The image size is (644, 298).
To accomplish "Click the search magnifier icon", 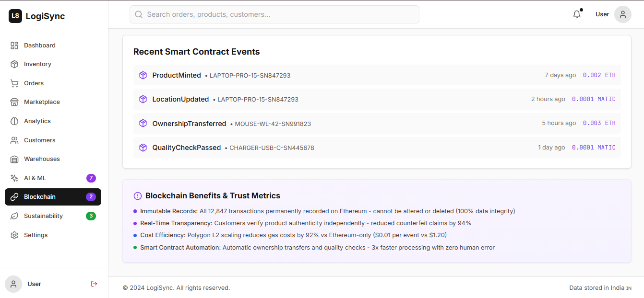I will coord(139,14).
